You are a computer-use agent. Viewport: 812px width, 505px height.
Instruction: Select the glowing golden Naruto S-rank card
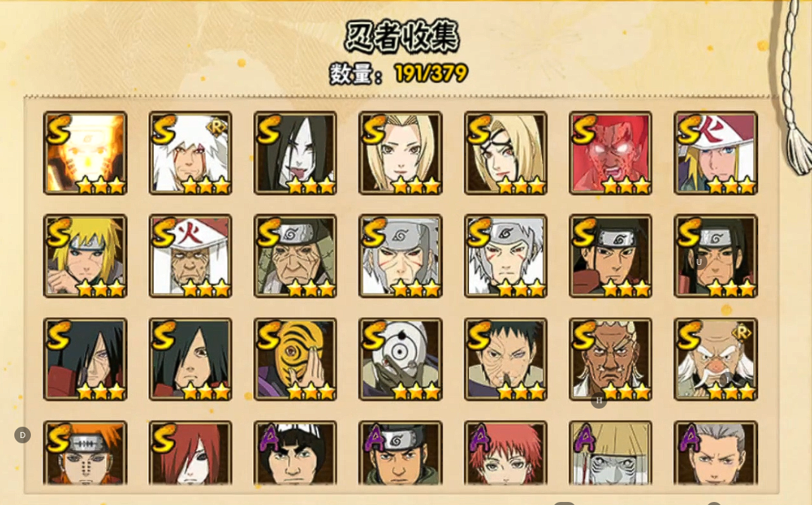(86, 153)
